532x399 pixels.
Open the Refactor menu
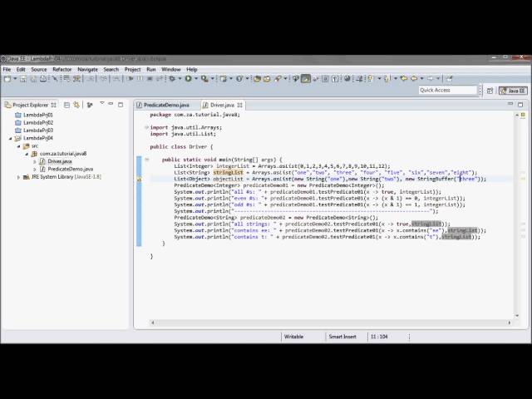pyautogui.click(x=62, y=69)
